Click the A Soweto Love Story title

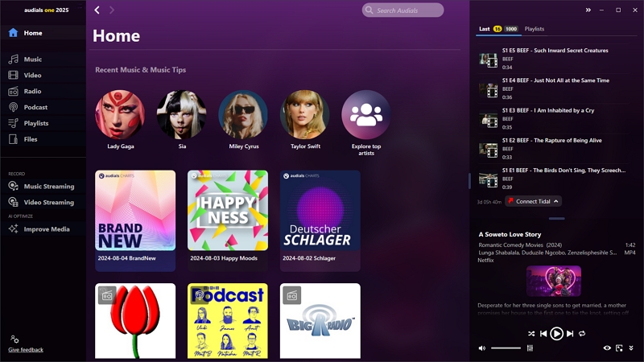point(510,234)
